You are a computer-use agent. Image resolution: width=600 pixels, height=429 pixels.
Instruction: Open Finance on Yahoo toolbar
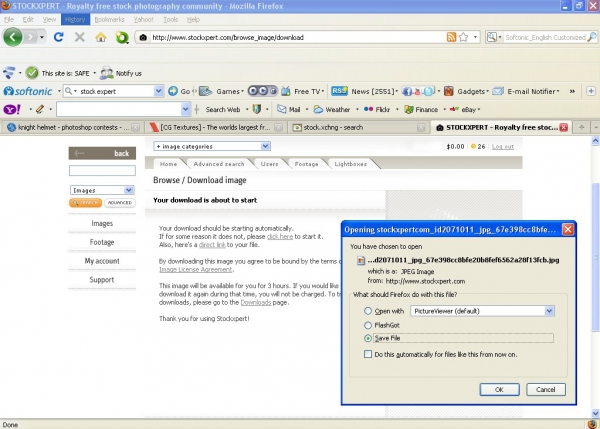(421, 109)
